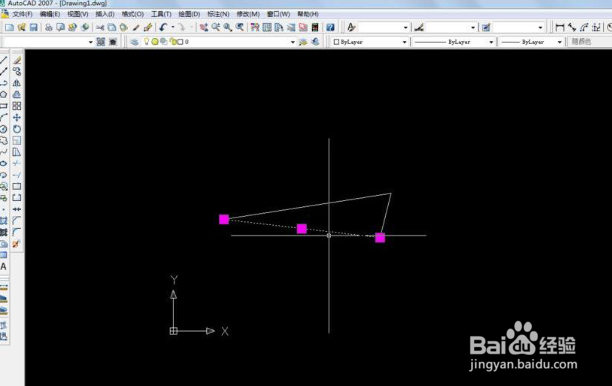Select the Array modify tool

(x=17, y=106)
